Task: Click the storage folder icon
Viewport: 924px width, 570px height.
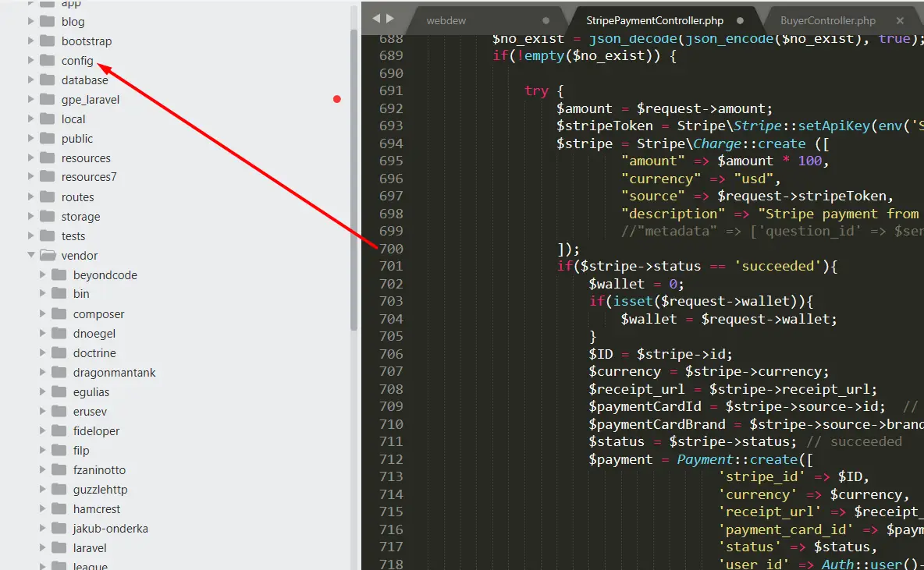Action: pos(47,215)
